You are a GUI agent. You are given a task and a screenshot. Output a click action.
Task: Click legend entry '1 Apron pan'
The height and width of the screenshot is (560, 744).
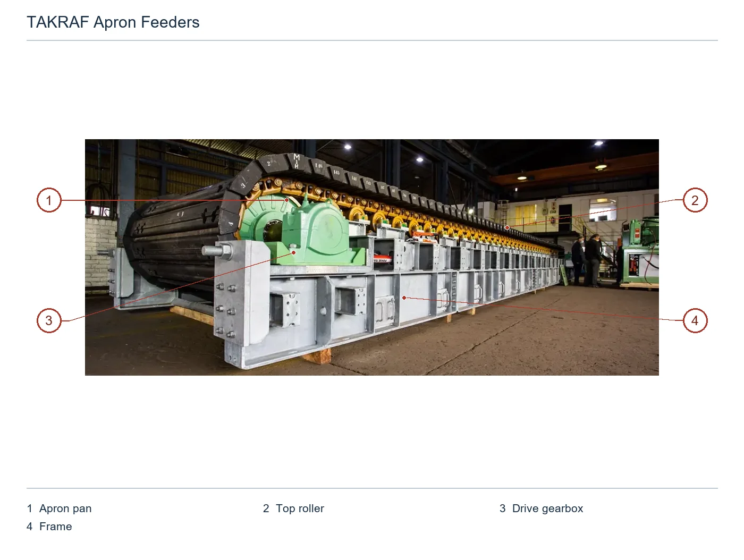pyautogui.click(x=59, y=508)
